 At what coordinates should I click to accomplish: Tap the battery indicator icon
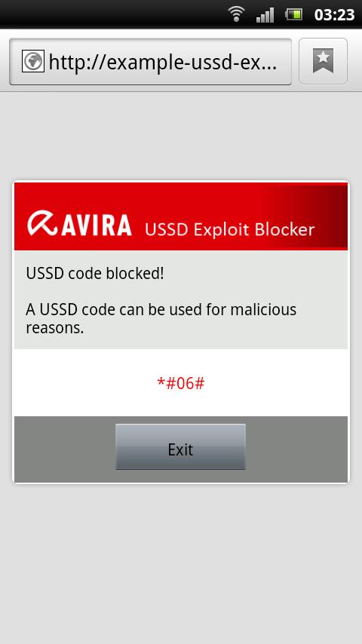294,15
